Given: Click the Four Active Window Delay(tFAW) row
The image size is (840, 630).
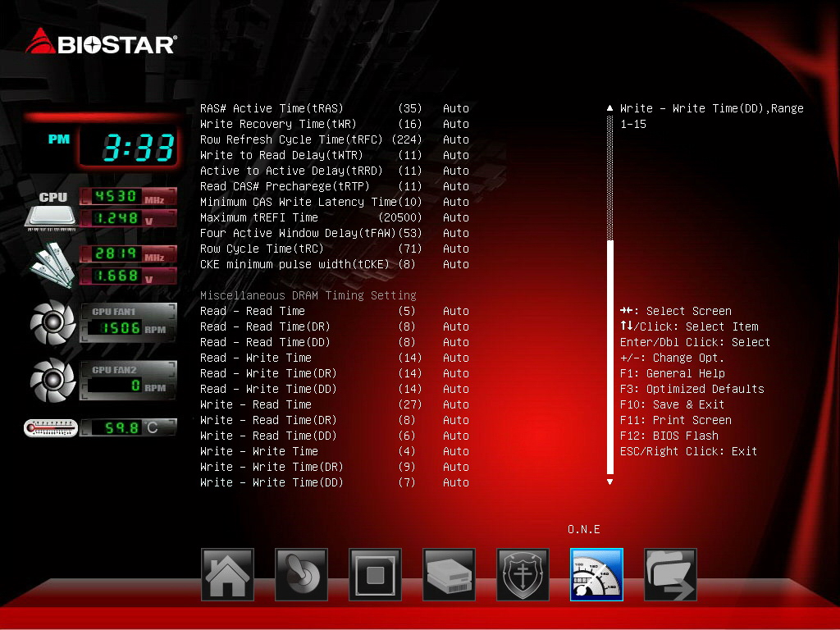Looking at the screenshot, I should click(335, 233).
